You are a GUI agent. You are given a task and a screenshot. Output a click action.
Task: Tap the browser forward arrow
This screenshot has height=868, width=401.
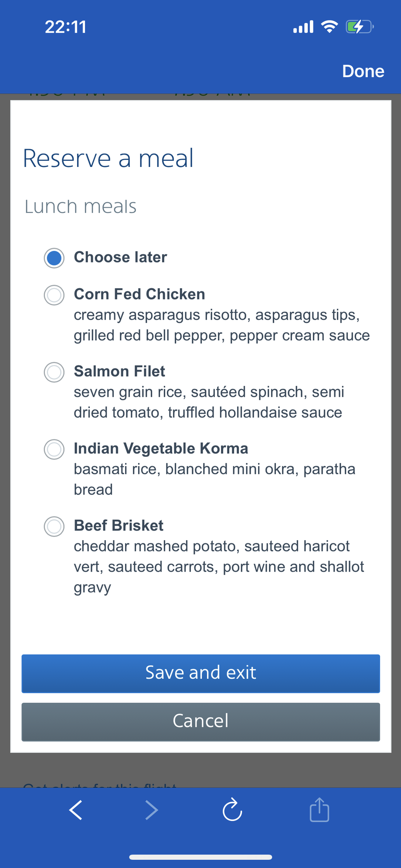point(151,810)
